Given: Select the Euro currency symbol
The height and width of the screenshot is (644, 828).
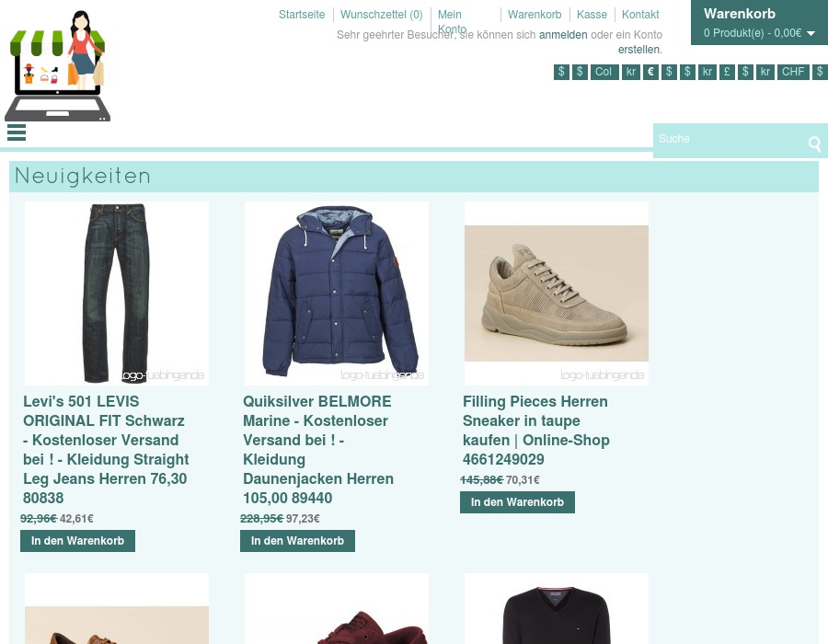Looking at the screenshot, I should point(650,72).
